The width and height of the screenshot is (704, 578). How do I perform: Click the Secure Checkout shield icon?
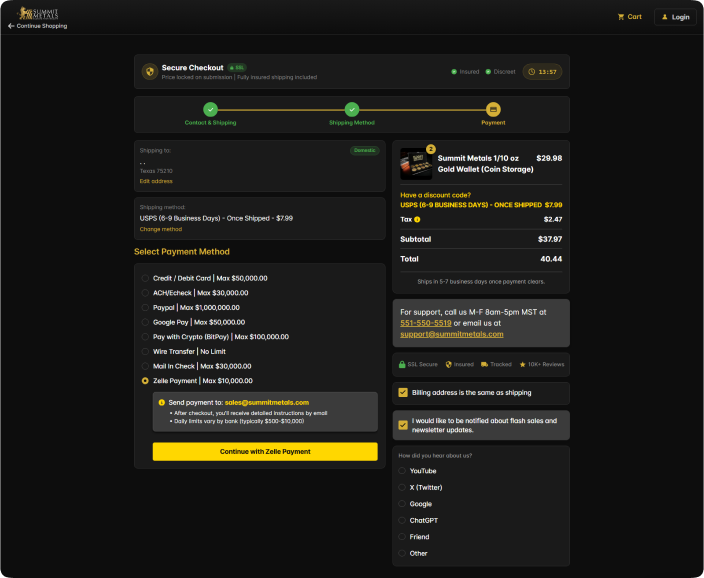150,72
